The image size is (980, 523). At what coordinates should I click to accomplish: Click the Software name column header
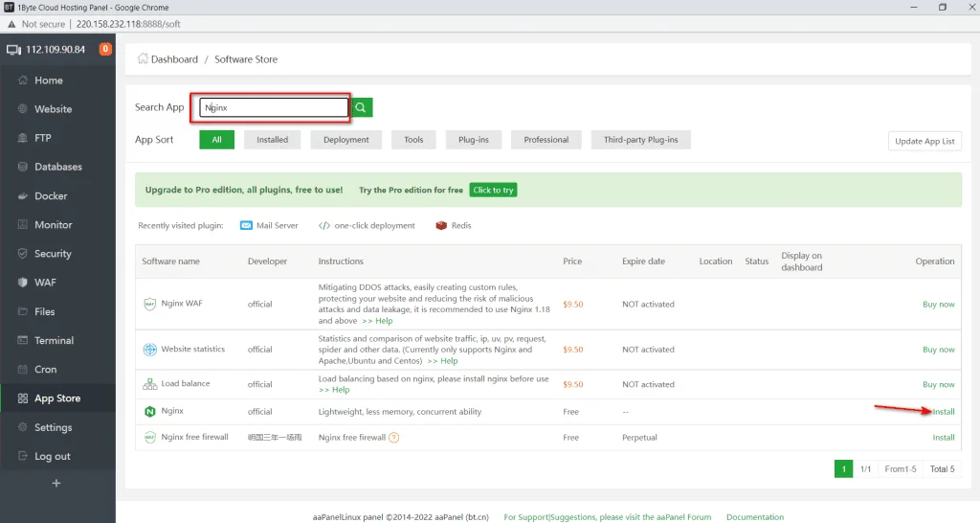pos(170,261)
